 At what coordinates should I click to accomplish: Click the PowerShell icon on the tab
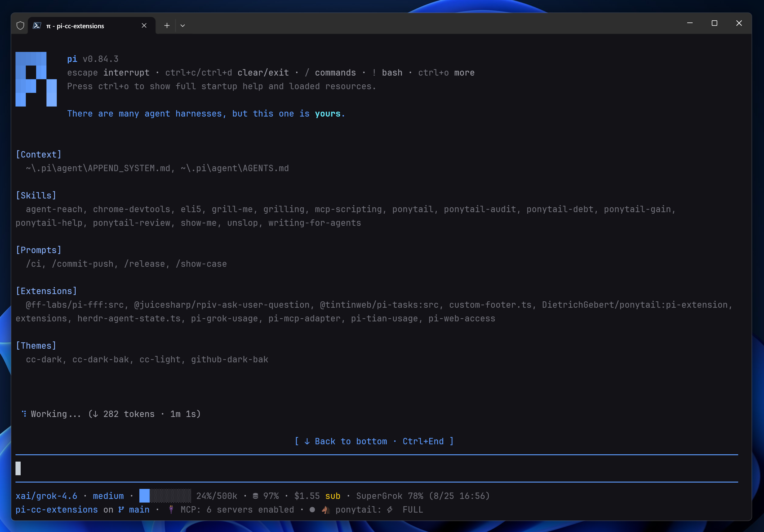coord(37,25)
